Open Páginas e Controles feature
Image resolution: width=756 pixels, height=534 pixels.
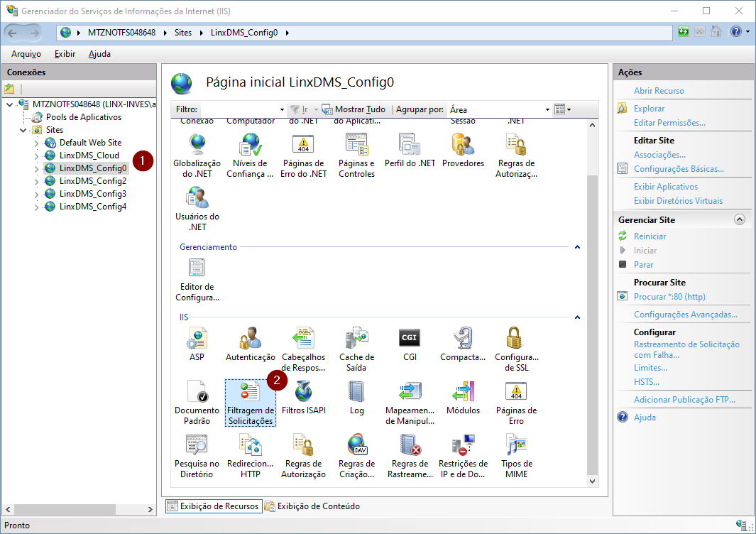point(356,156)
